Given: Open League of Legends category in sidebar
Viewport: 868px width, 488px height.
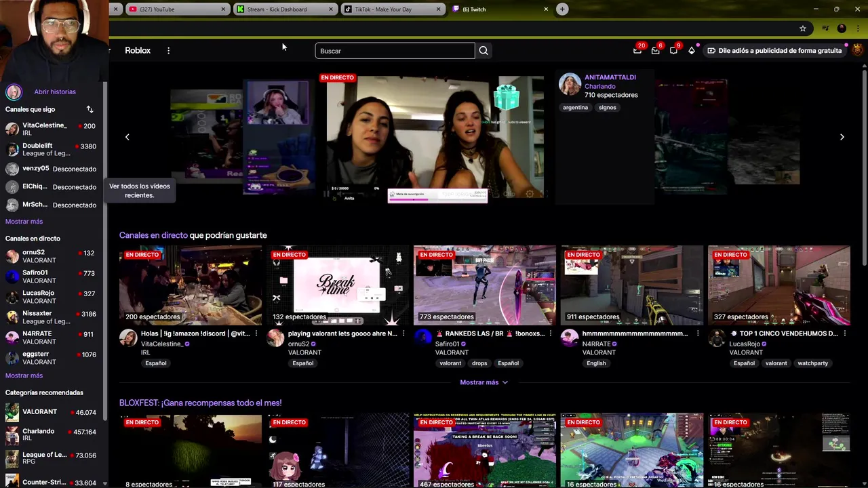Looking at the screenshot, I should [52, 458].
